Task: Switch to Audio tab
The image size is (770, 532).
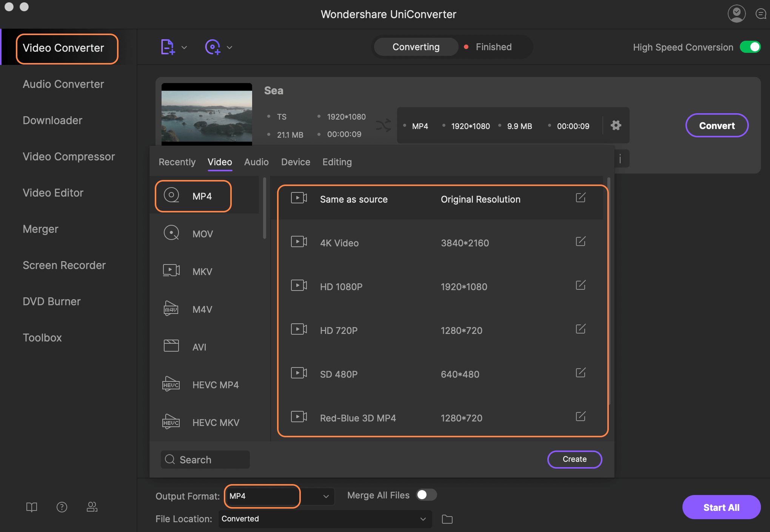Action: pos(256,162)
